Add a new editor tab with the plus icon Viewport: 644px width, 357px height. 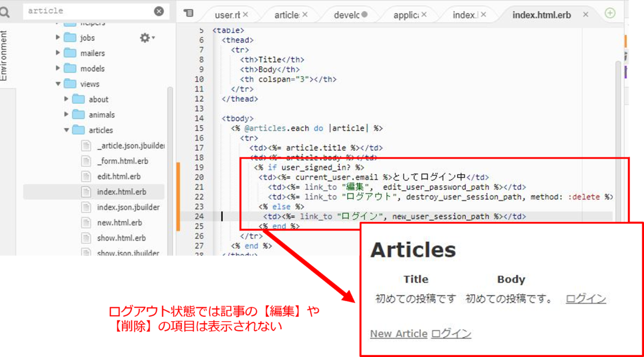point(610,13)
